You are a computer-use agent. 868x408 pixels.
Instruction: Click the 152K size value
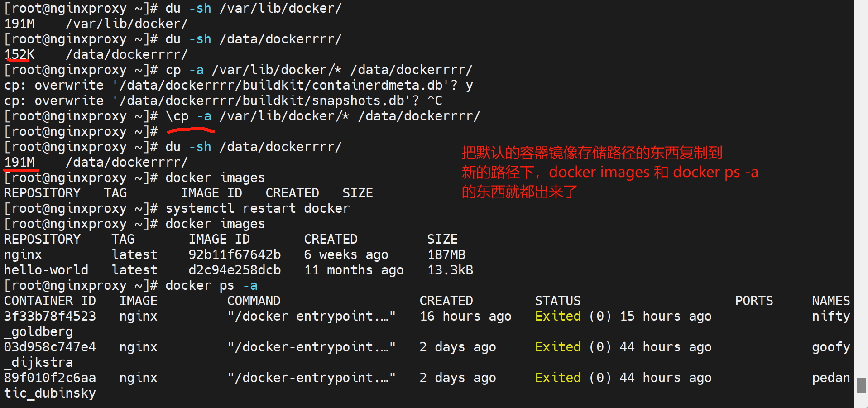pos(19,54)
